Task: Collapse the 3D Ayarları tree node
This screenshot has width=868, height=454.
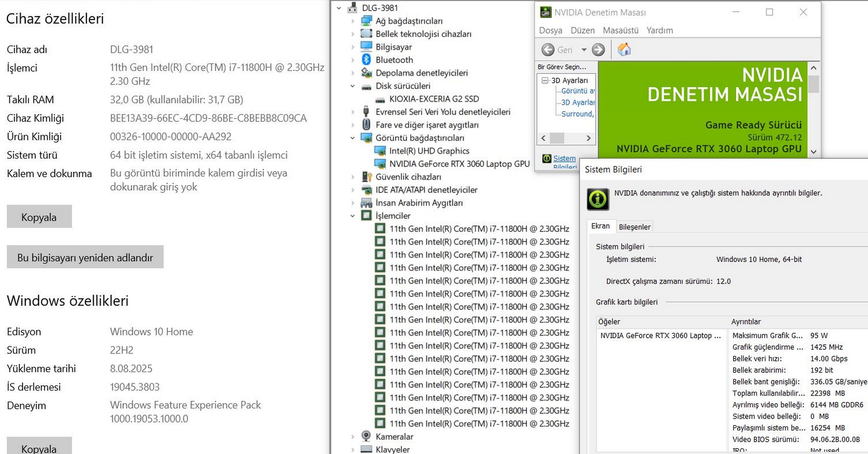Action: tap(545, 80)
